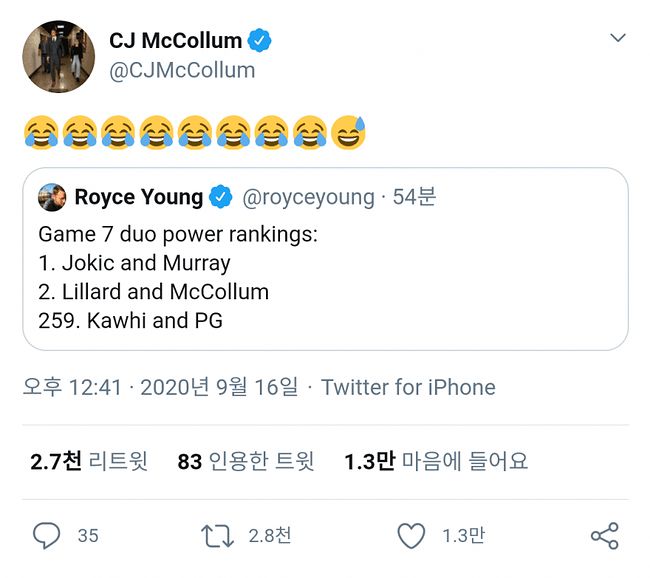
Task: View the 2.7천 리트윗 list
Action: (89, 461)
